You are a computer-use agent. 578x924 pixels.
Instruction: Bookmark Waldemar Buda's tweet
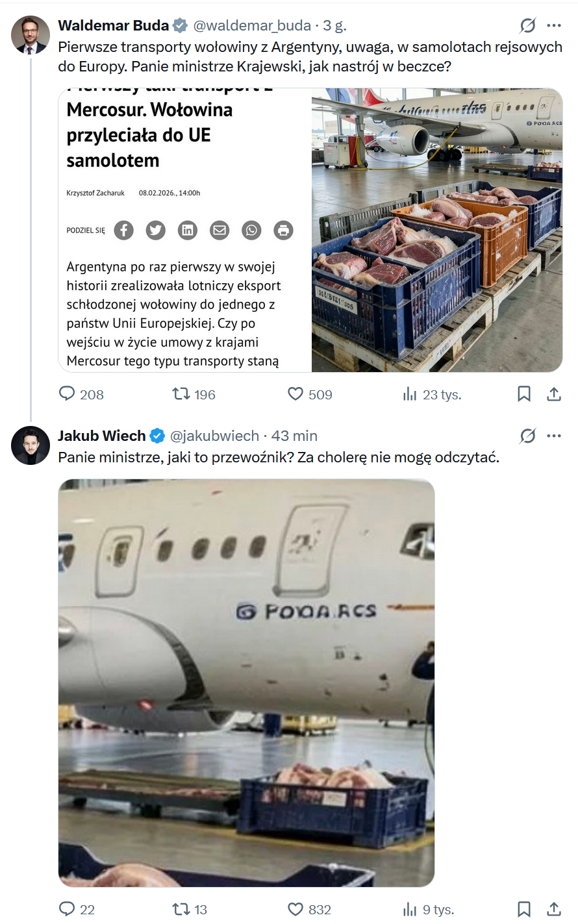523,394
